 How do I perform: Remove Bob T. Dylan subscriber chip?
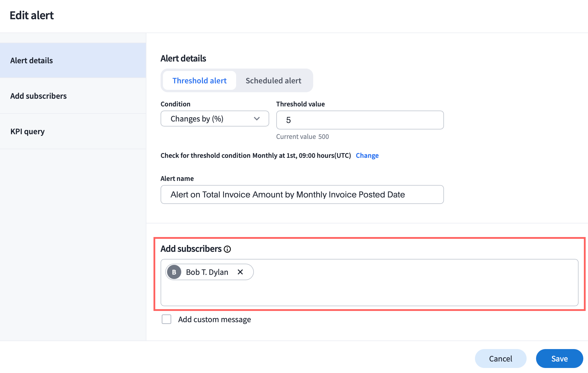[240, 272]
